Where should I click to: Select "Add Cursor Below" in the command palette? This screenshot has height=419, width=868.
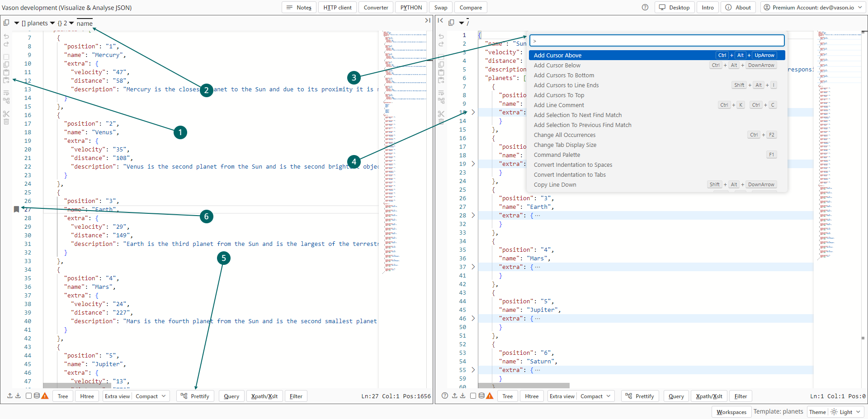pyautogui.click(x=557, y=66)
